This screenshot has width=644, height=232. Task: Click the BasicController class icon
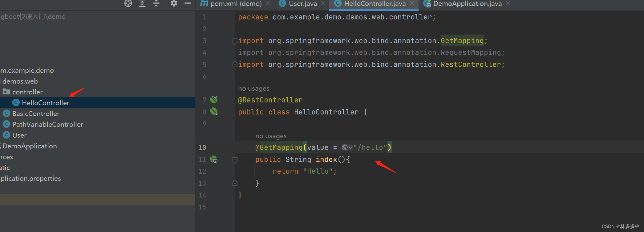pyautogui.click(x=6, y=113)
